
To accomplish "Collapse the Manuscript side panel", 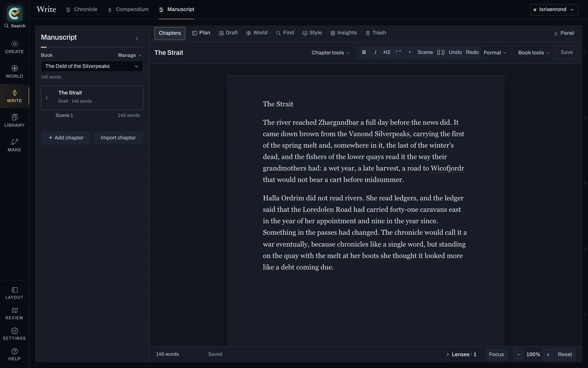I will 137,38.
